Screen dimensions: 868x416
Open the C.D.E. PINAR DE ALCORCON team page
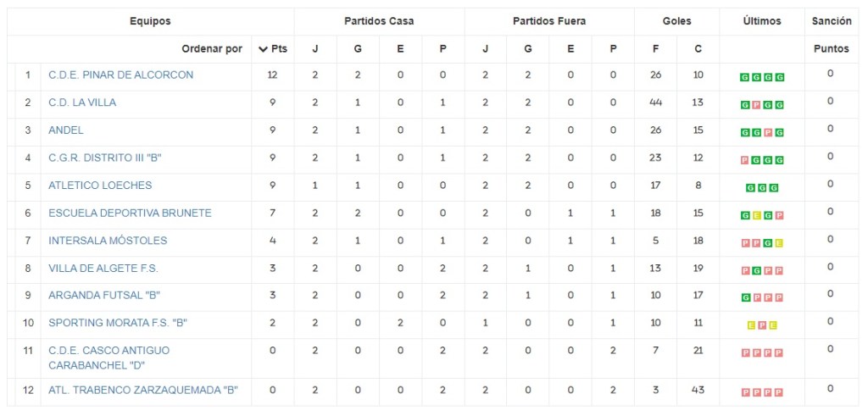click(x=120, y=75)
